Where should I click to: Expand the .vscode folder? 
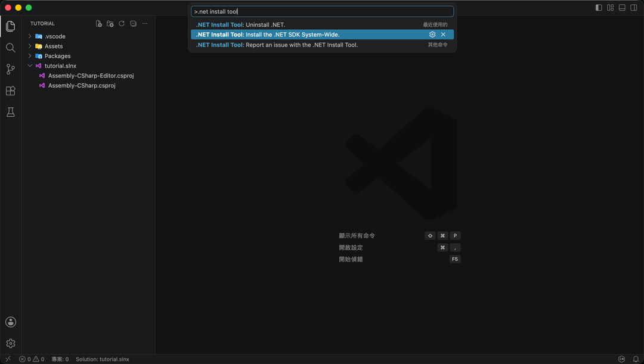click(30, 36)
